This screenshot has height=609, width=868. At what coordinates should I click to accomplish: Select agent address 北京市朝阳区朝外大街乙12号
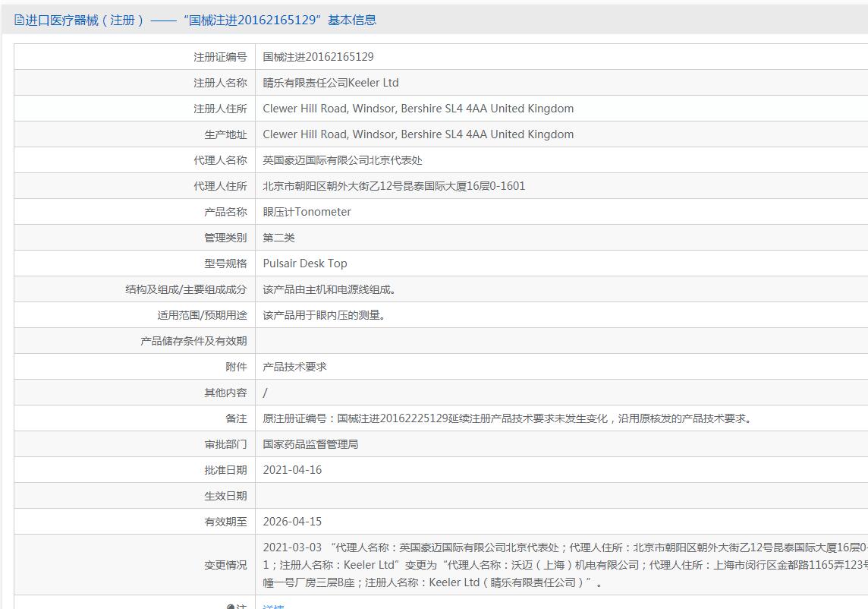pos(394,186)
